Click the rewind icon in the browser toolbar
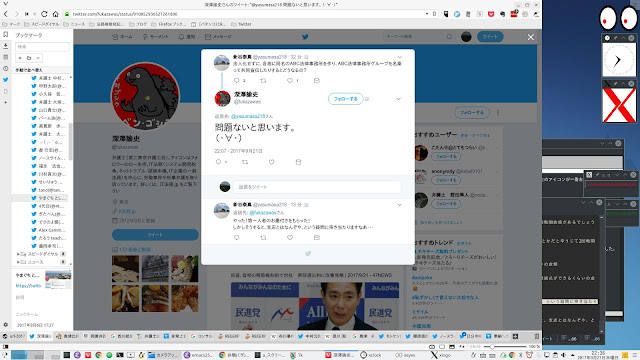Screen dimensions: 640x360 click(x=27, y=14)
